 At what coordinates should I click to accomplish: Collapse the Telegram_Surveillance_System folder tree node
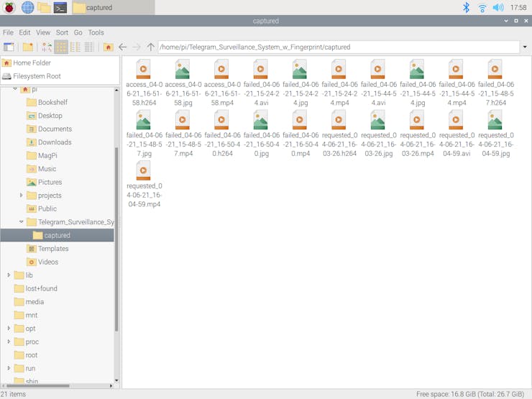coord(21,222)
